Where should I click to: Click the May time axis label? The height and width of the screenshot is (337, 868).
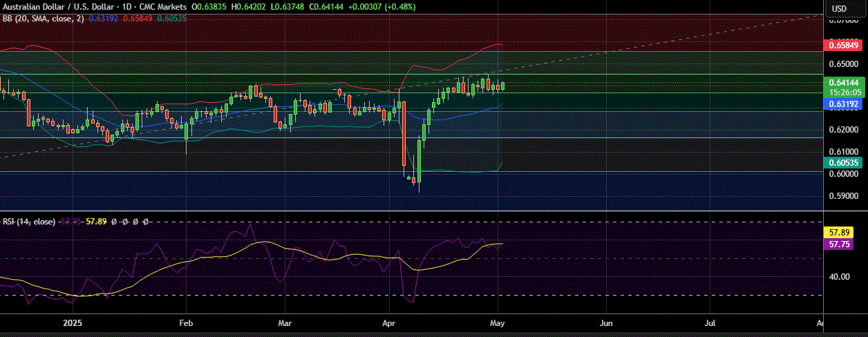coord(498,322)
